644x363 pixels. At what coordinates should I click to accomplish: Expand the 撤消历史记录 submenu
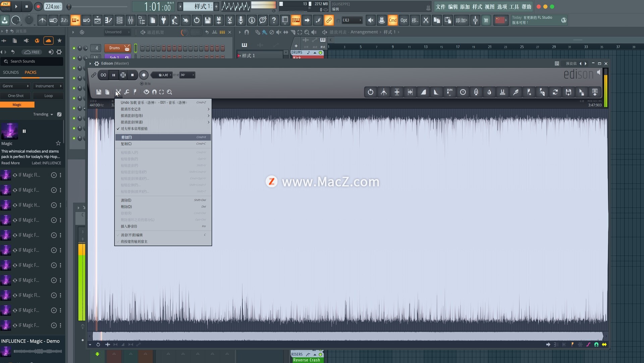[163, 109]
